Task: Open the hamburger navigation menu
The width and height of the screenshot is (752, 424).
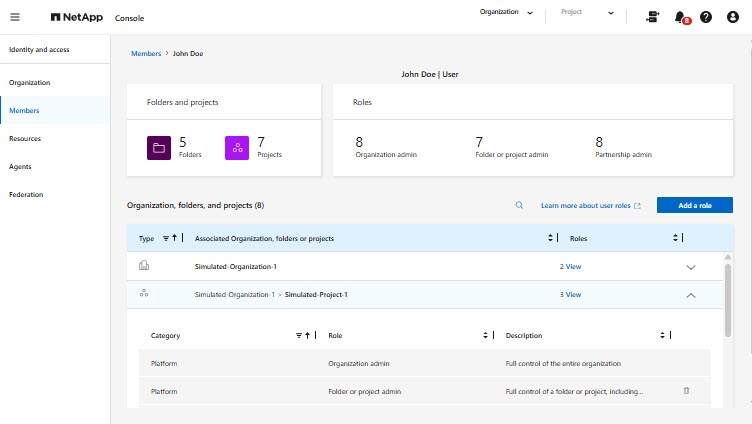Action: pos(15,17)
